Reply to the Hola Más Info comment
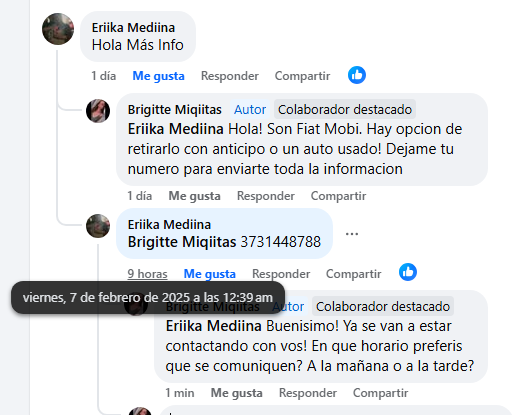This screenshot has width=518, height=415. (x=230, y=76)
